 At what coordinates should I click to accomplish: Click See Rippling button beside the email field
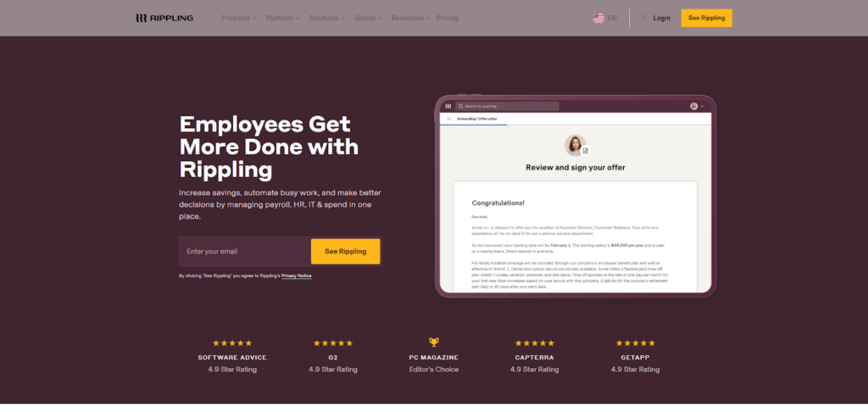345,252
